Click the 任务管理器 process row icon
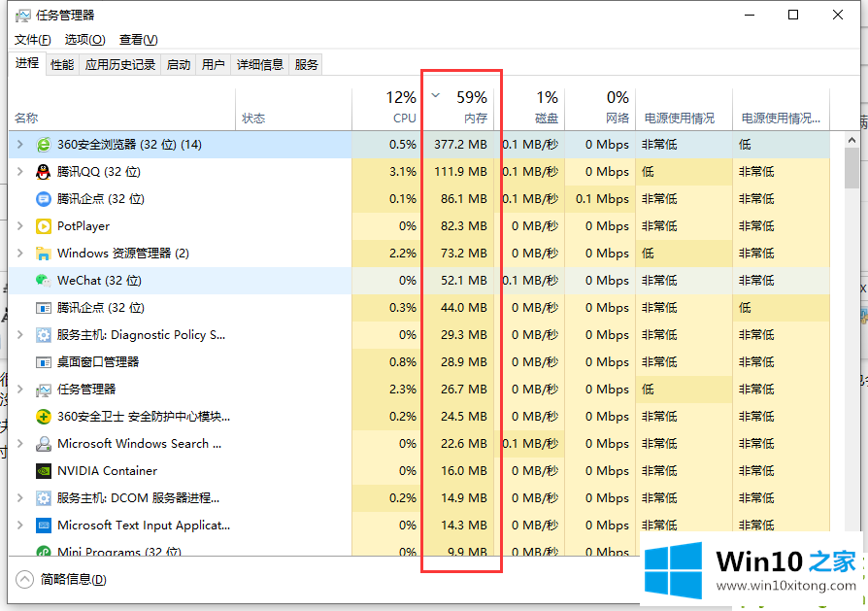The height and width of the screenshot is (611, 868). (43, 390)
